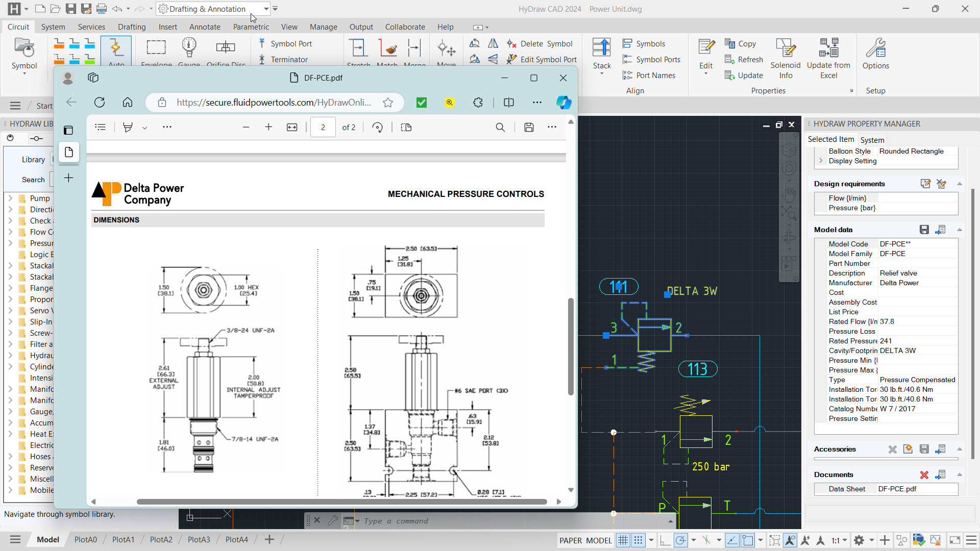Go to browser home page

tap(128, 103)
